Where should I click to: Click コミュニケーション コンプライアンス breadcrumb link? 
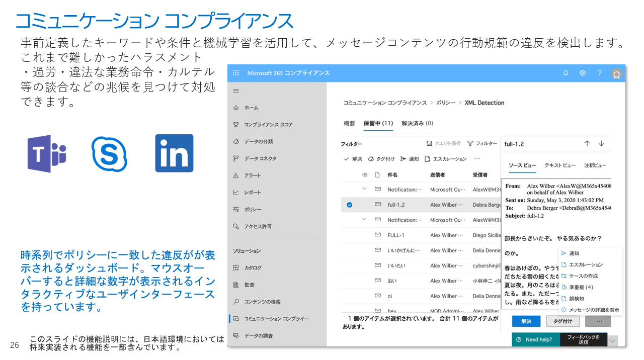pyautogui.click(x=385, y=103)
